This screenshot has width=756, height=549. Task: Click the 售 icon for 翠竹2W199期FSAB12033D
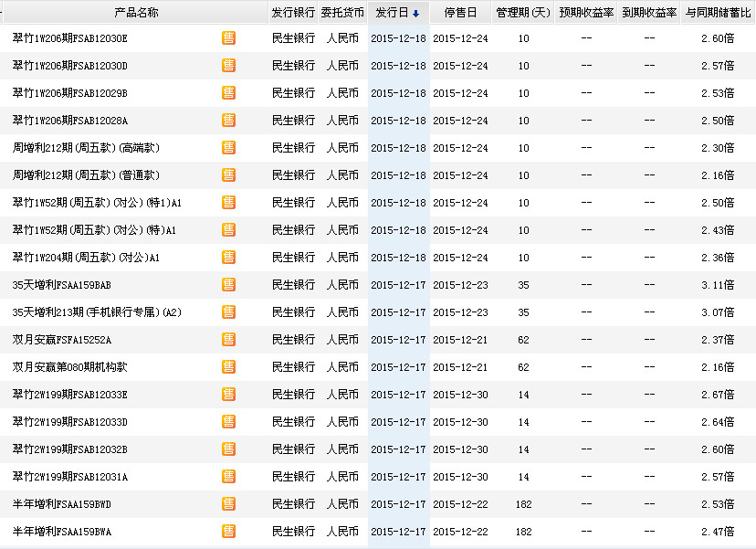tap(228, 422)
